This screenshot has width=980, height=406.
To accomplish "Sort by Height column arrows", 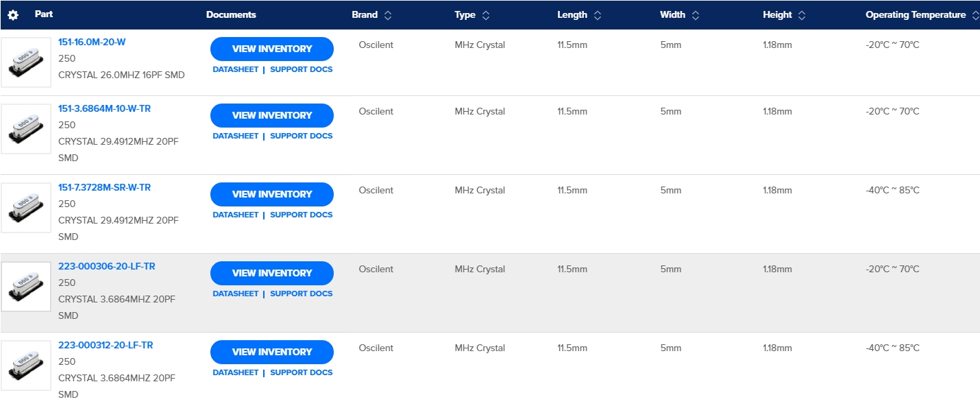I will tap(802, 15).
